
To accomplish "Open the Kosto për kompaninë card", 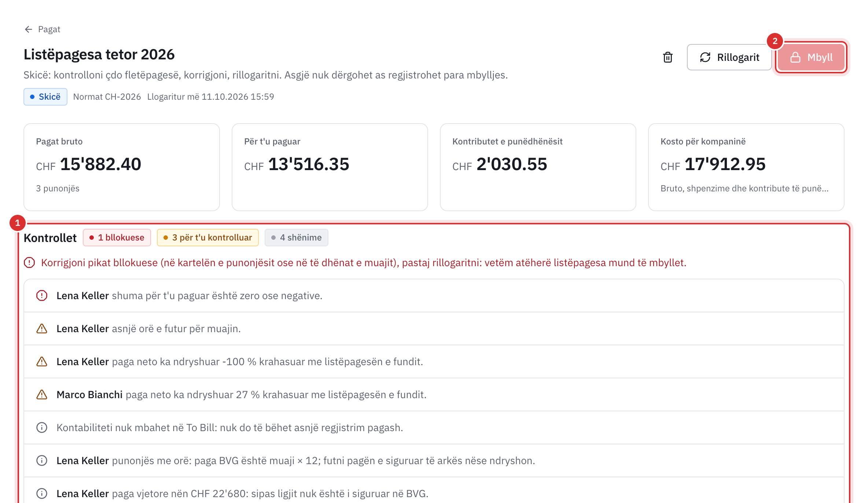I will pos(746,167).
